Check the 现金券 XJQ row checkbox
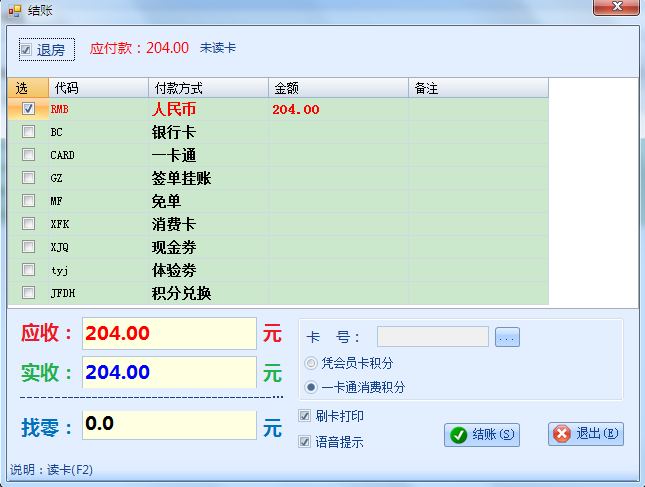The width and height of the screenshot is (645, 487). pyautogui.click(x=28, y=247)
